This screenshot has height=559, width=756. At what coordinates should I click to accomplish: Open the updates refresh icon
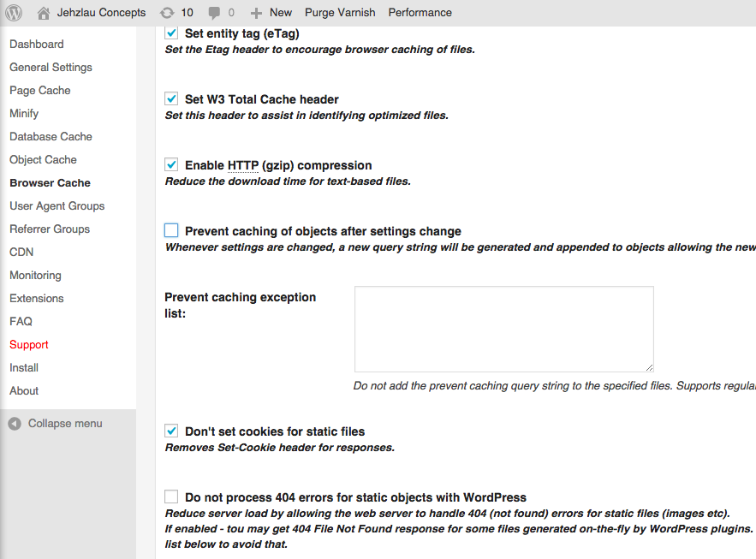[x=167, y=13]
